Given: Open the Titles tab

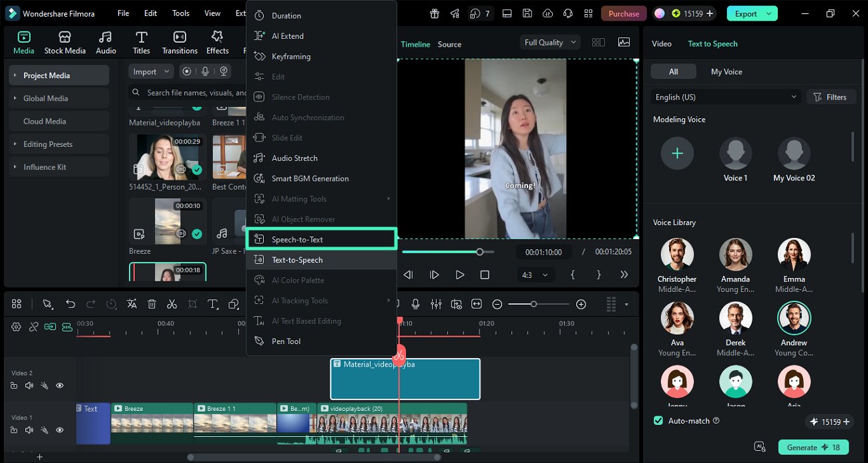Looking at the screenshot, I should [x=141, y=43].
